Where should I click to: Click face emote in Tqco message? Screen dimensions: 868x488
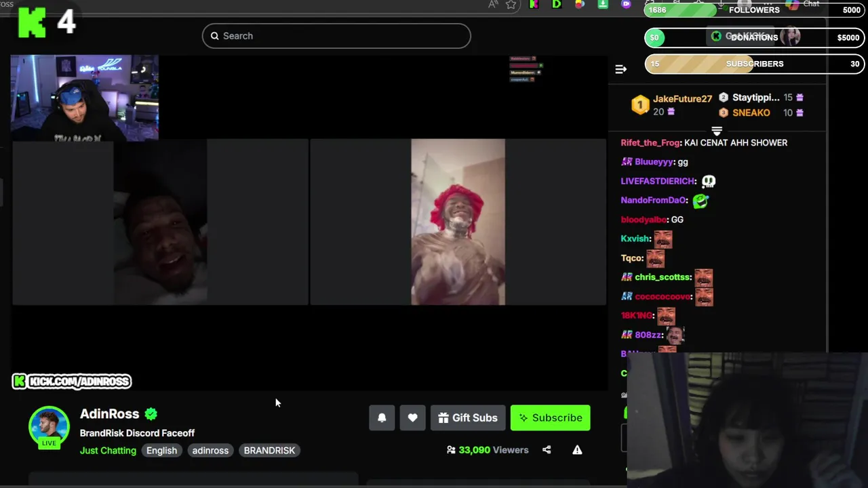pyautogui.click(x=655, y=258)
